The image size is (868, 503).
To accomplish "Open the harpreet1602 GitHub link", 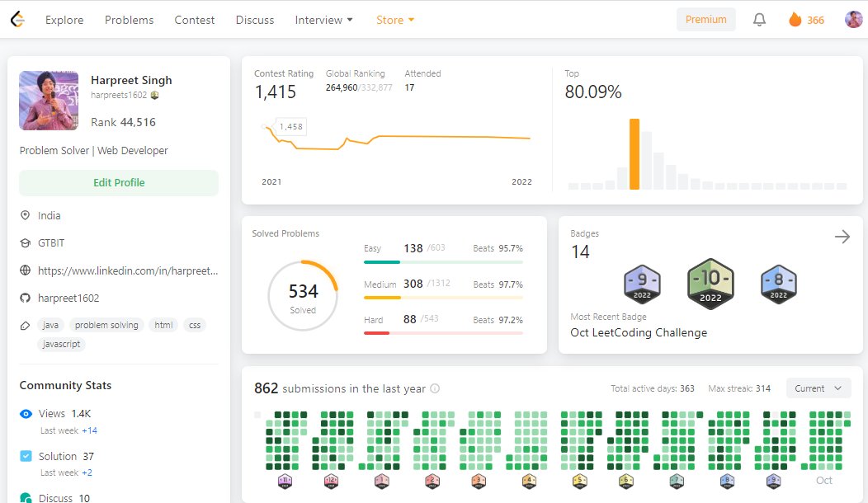I will click(68, 298).
